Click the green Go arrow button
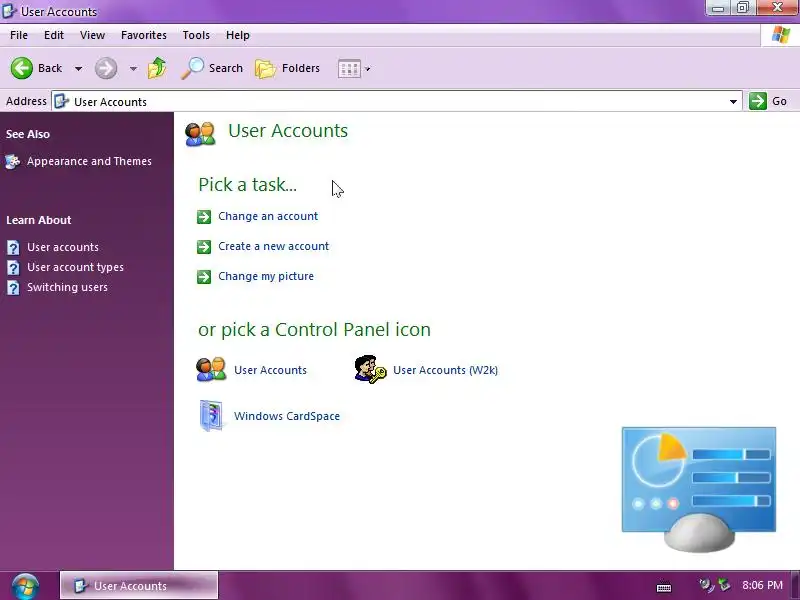This screenshot has height=600, width=800. [758, 101]
